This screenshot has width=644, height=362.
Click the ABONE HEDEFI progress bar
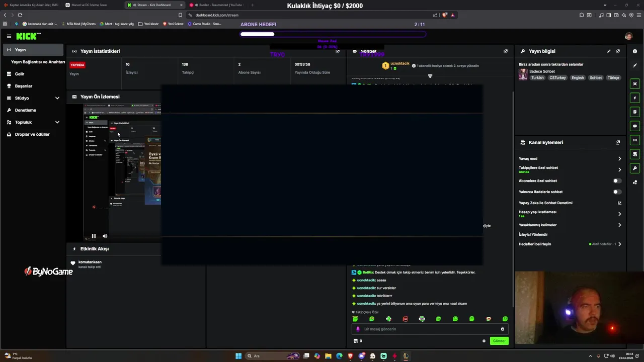[x=333, y=34]
